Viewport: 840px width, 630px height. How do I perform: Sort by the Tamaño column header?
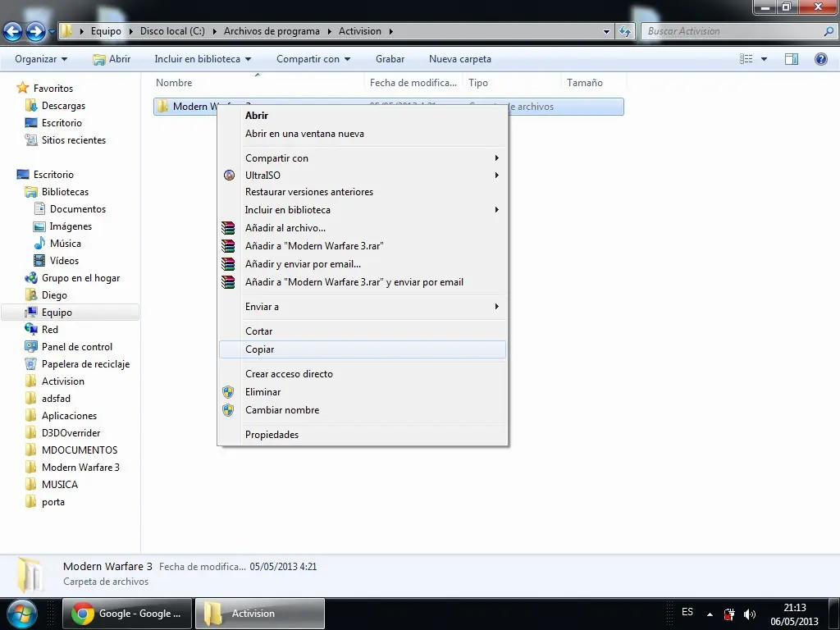[594, 83]
